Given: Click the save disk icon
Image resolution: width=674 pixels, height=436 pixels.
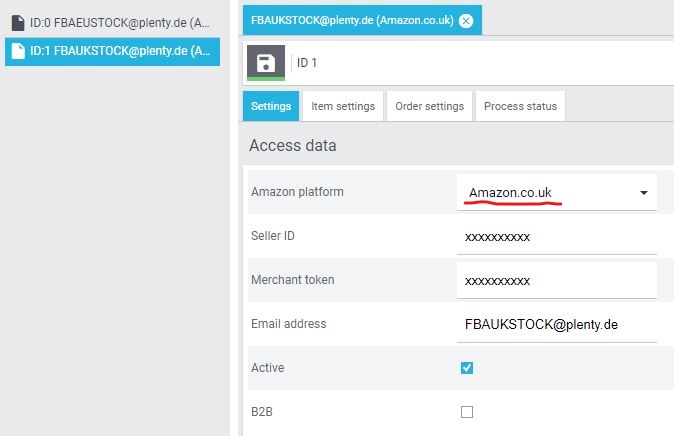Looking at the screenshot, I should tap(265, 63).
